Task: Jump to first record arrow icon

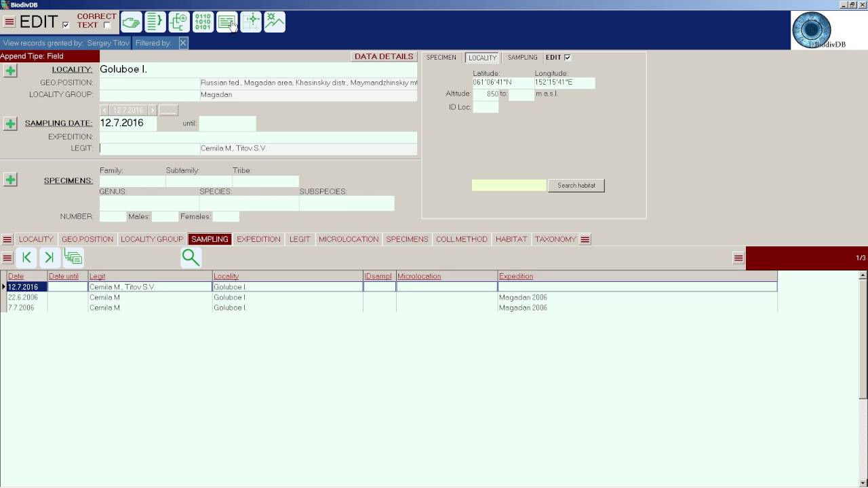Action: 26,258
